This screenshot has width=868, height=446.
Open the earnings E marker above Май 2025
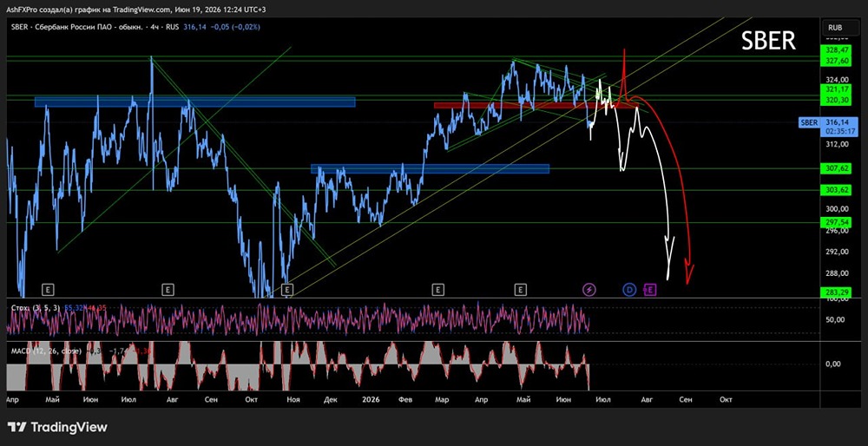pyautogui.click(x=49, y=289)
